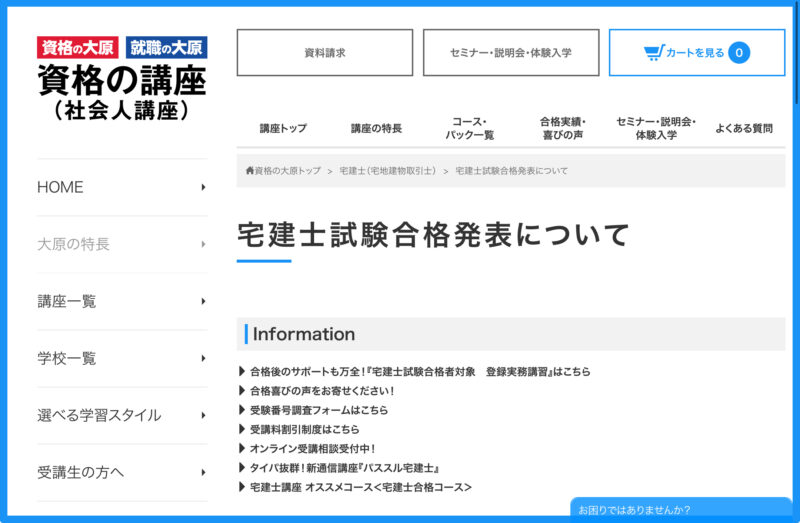
Task: Select the 講座トップ navigation tab
Action: [283, 128]
